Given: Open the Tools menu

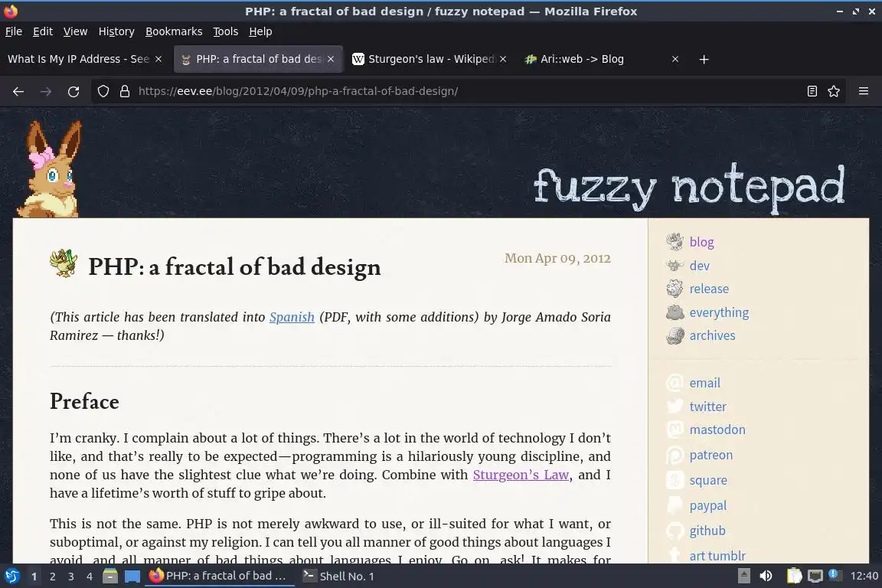Looking at the screenshot, I should tap(226, 31).
